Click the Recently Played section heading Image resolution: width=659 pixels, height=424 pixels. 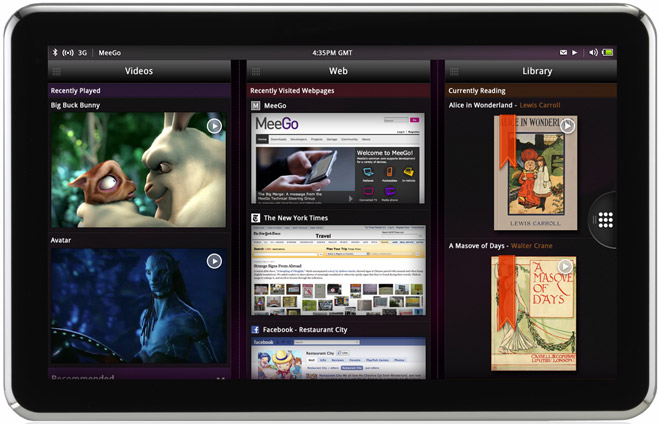tap(76, 91)
